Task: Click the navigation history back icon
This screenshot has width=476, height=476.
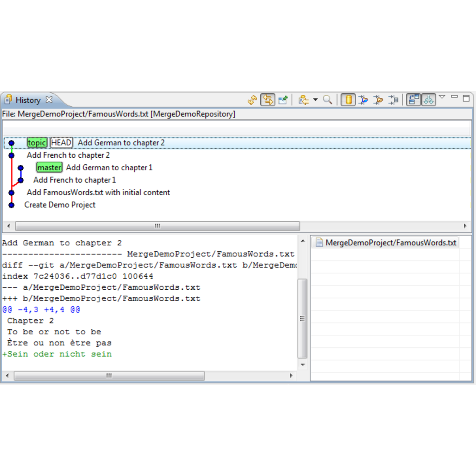Action: point(303,100)
